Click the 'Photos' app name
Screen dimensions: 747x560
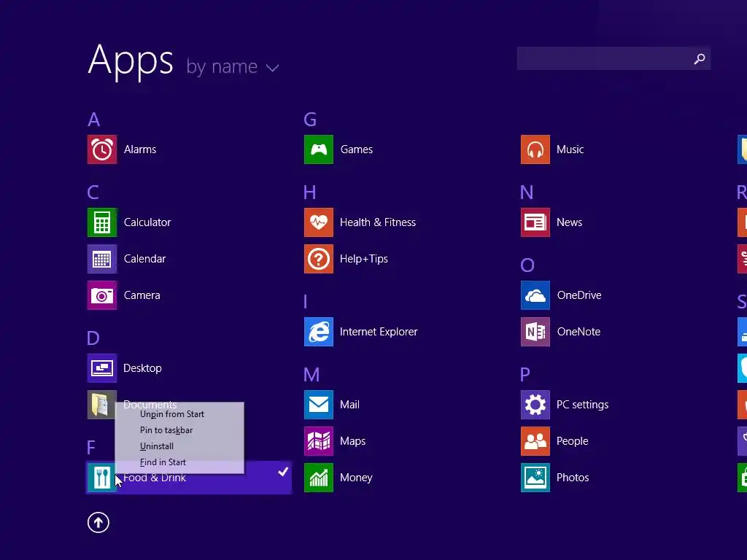[573, 478]
